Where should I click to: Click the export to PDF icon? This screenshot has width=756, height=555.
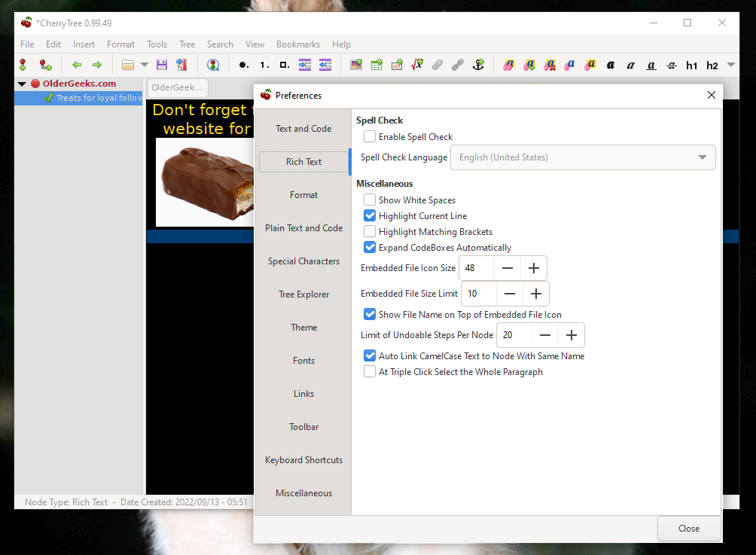(181, 65)
